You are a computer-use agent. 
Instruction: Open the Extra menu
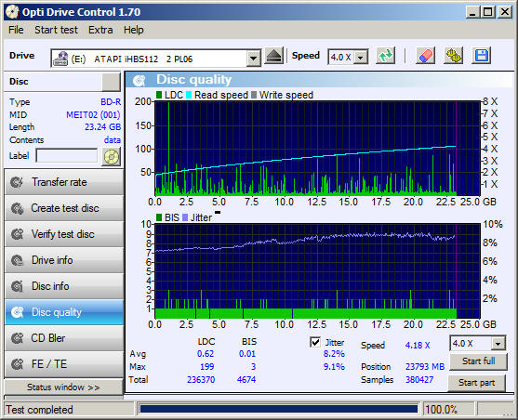[x=100, y=30]
